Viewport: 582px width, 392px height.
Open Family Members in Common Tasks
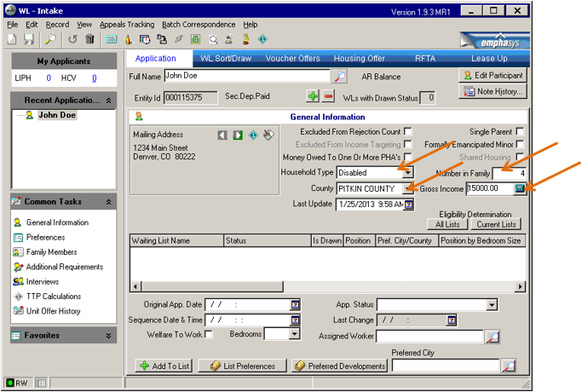pyautogui.click(x=52, y=252)
